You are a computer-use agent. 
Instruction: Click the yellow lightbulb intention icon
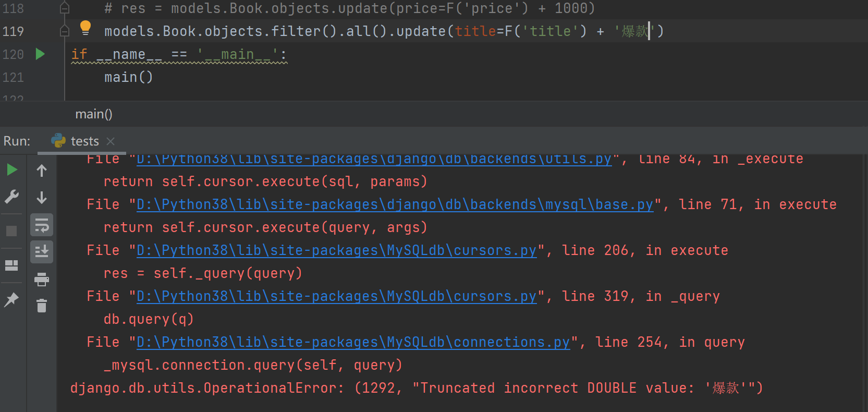(85, 28)
